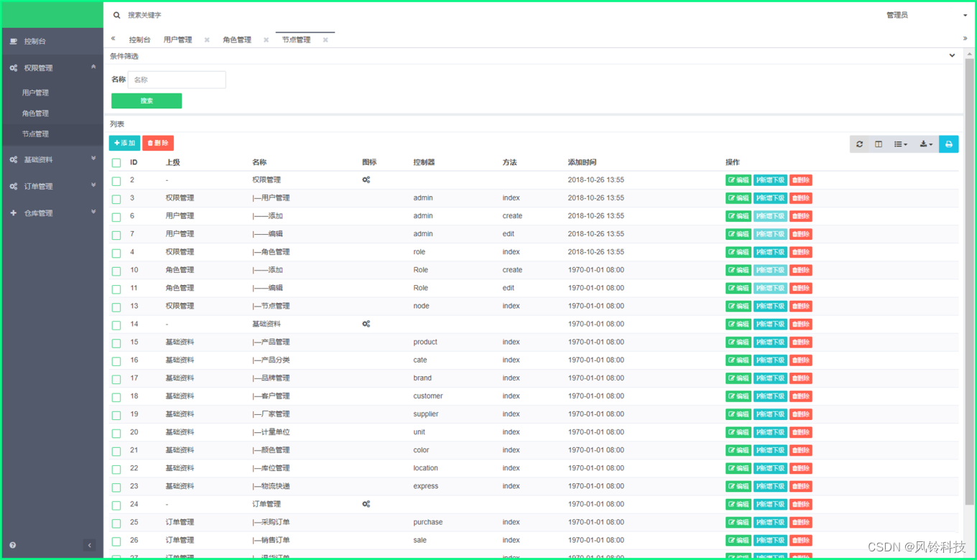
Task: Check the checkbox for the 基础资料 row
Action: tap(116, 324)
